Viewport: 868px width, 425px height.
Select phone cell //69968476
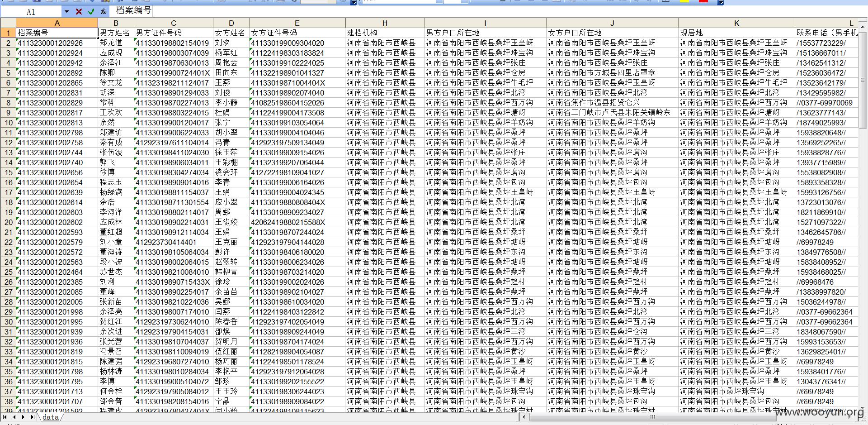pyautogui.click(x=826, y=282)
